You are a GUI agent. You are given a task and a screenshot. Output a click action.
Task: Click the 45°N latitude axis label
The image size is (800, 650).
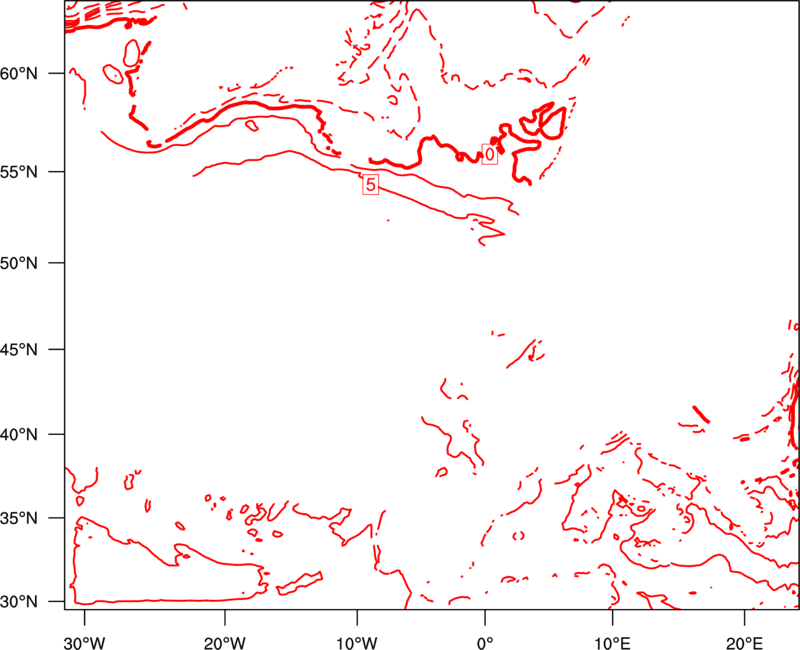19,350
